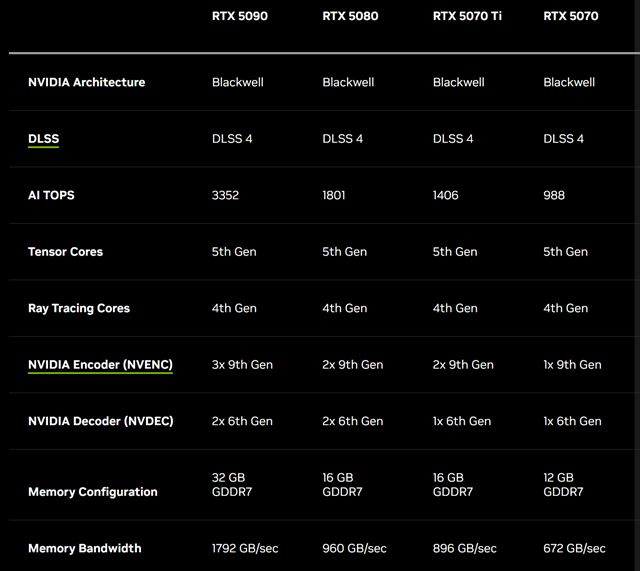Click the Tensor Cores row label
The height and width of the screenshot is (571, 640).
[65, 251]
